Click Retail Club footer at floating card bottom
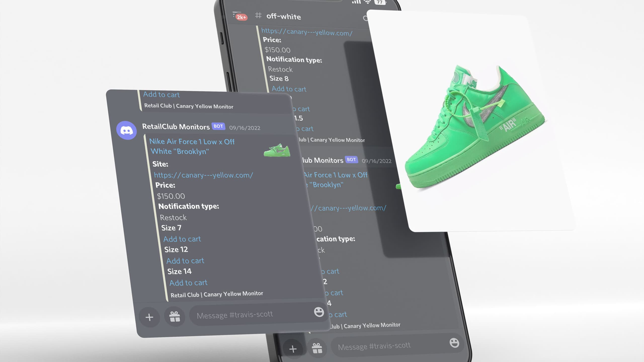The image size is (644, 362). coord(217,294)
